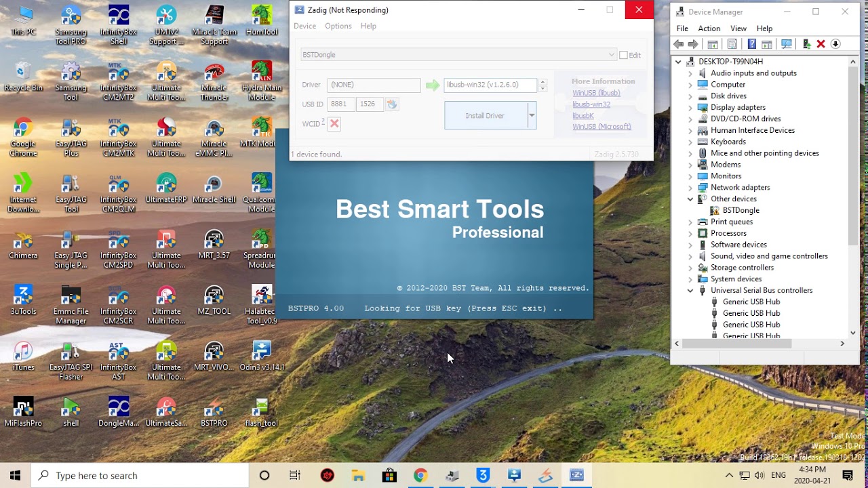Expand the Network adapters category

[x=690, y=187]
